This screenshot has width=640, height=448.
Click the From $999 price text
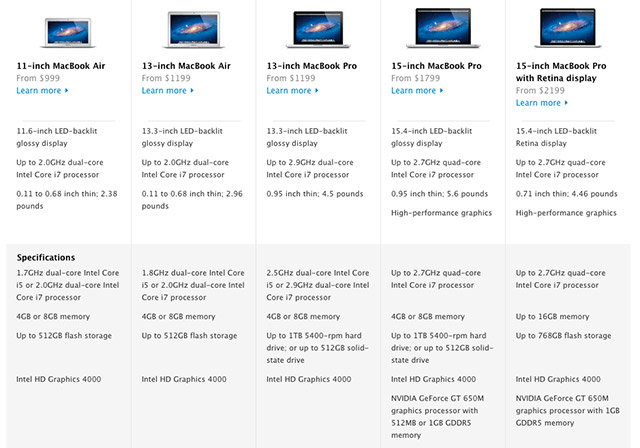tap(38, 78)
